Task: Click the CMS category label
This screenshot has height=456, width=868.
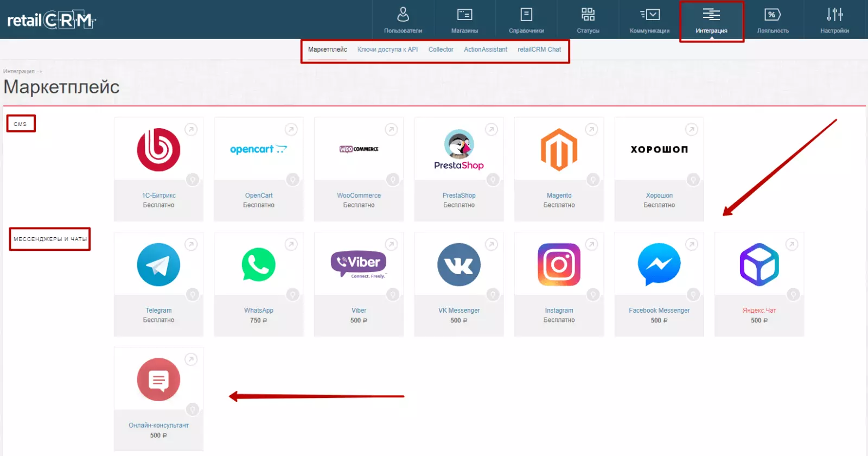Action: (20, 124)
